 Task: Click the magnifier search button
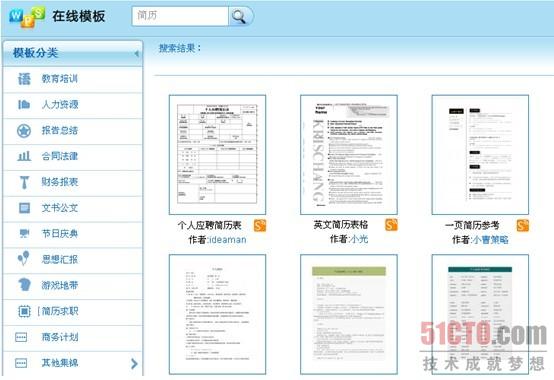pos(241,16)
